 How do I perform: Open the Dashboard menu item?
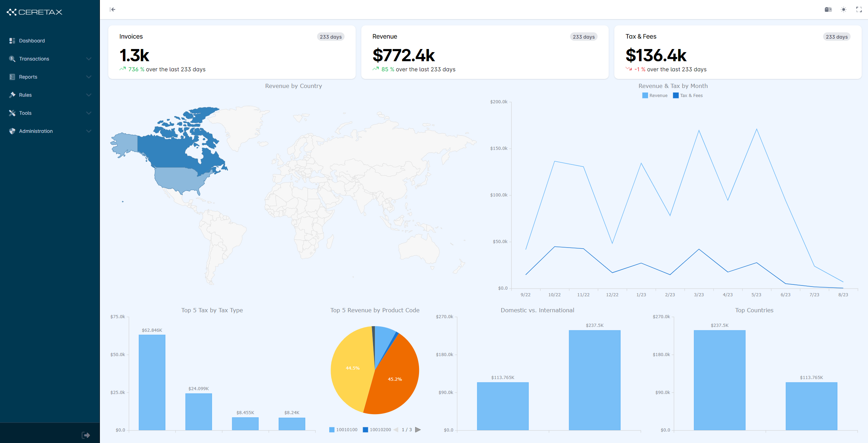[50, 41]
